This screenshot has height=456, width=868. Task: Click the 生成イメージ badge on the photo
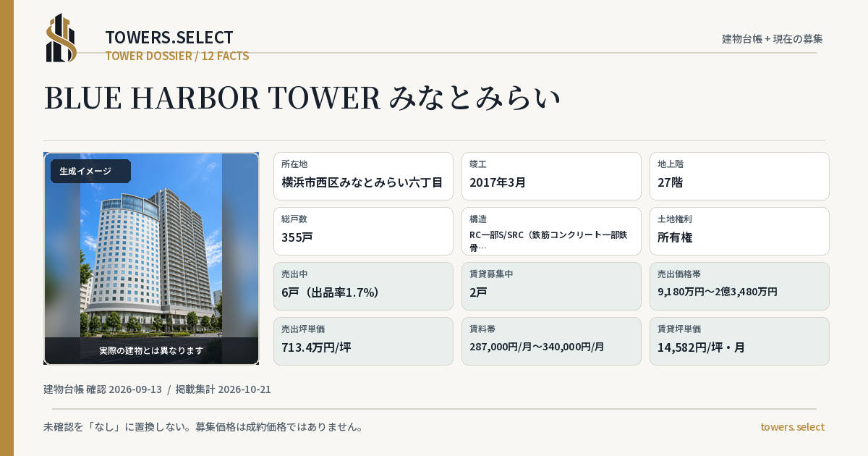pos(90,171)
